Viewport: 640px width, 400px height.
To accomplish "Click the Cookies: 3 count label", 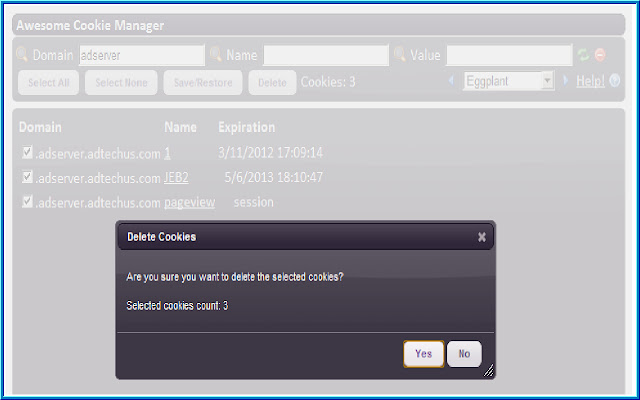I will tap(328, 82).
